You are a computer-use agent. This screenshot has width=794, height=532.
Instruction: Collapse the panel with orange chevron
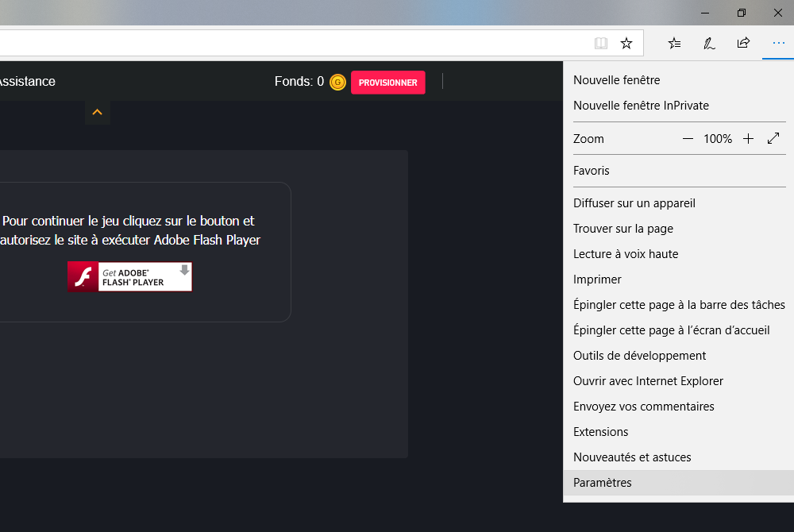pos(97,113)
